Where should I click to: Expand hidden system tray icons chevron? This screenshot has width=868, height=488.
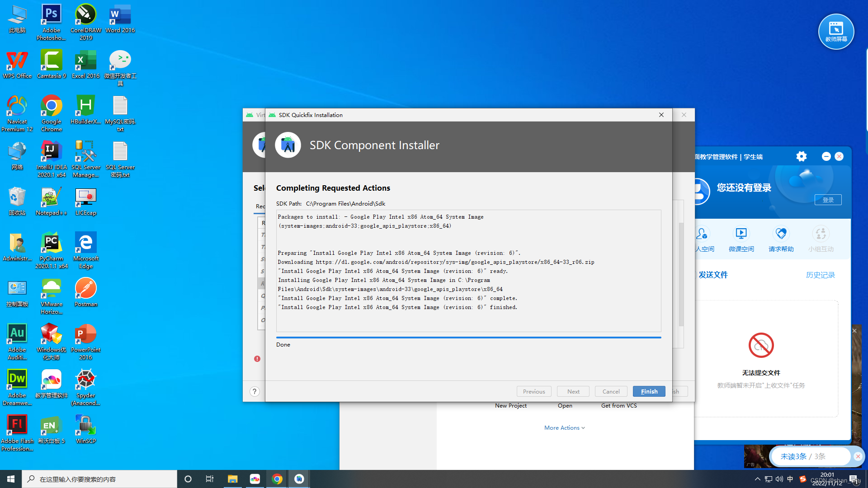pos(758,479)
